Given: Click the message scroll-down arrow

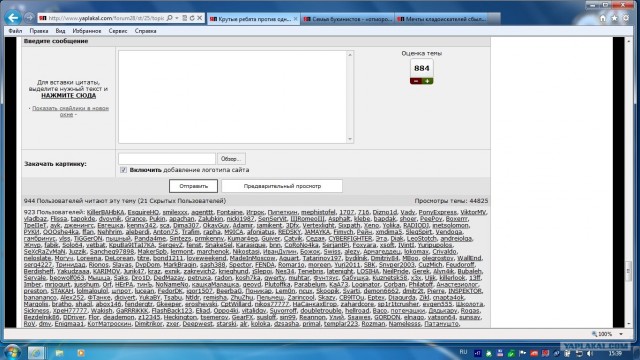Looking at the screenshot, I should click(x=350, y=139).
